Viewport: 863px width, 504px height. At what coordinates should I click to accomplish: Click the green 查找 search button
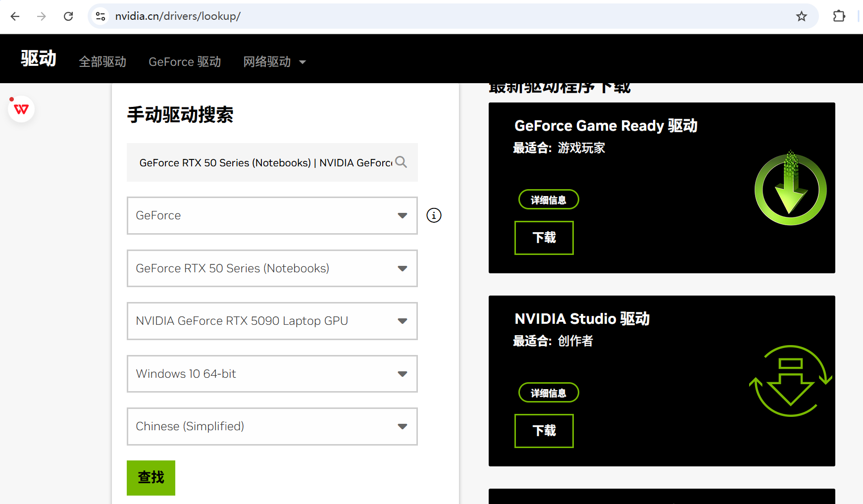pos(151,478)
